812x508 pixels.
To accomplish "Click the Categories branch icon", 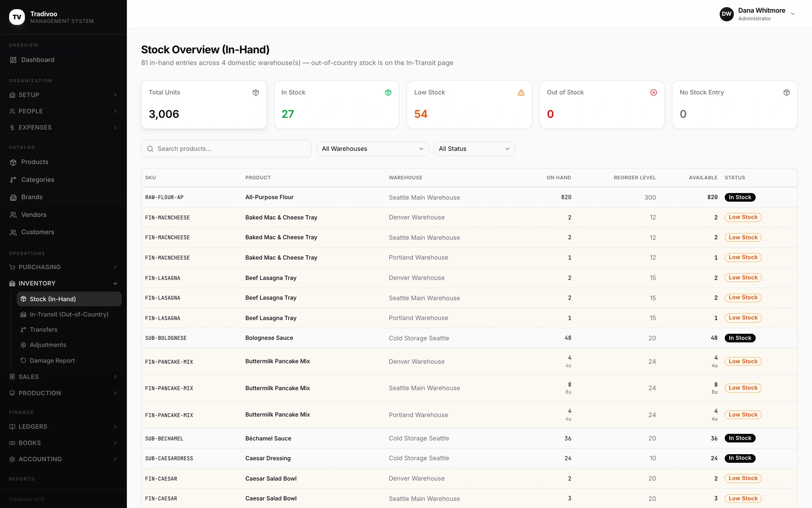I will pyautogui.click(x=13, y=180).
